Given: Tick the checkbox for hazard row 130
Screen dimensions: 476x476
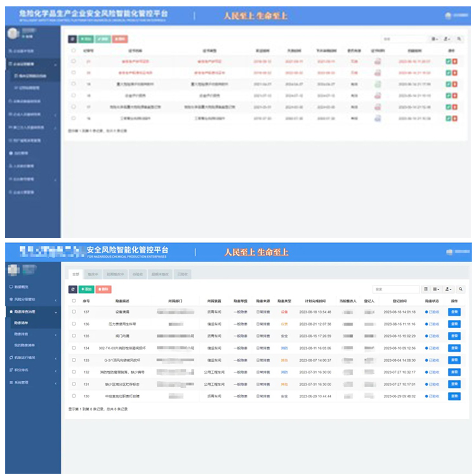Looking at the screenshot, I should pyautogui.click(x=74, y=396).
